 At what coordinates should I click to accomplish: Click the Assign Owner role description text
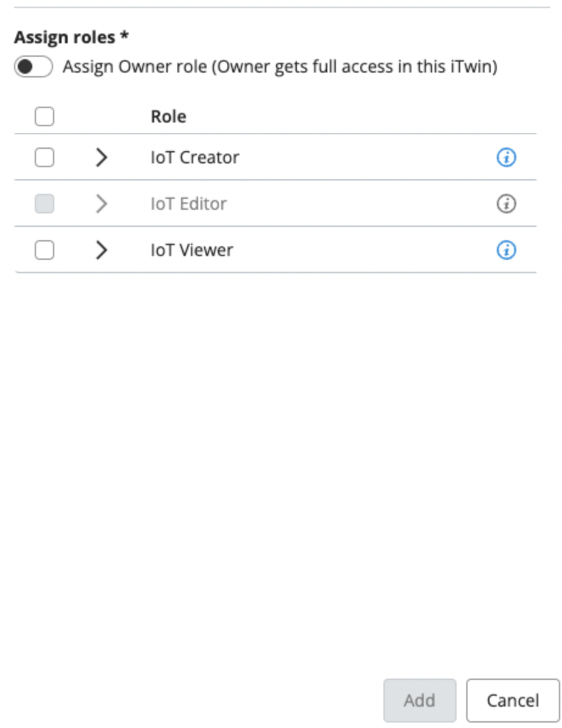click(x=280, y=66)
